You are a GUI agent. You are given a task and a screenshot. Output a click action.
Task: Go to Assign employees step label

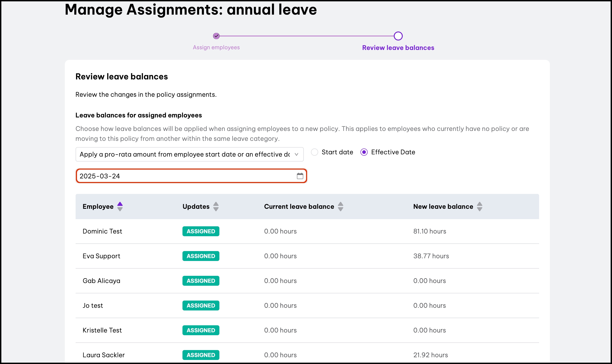216,47
